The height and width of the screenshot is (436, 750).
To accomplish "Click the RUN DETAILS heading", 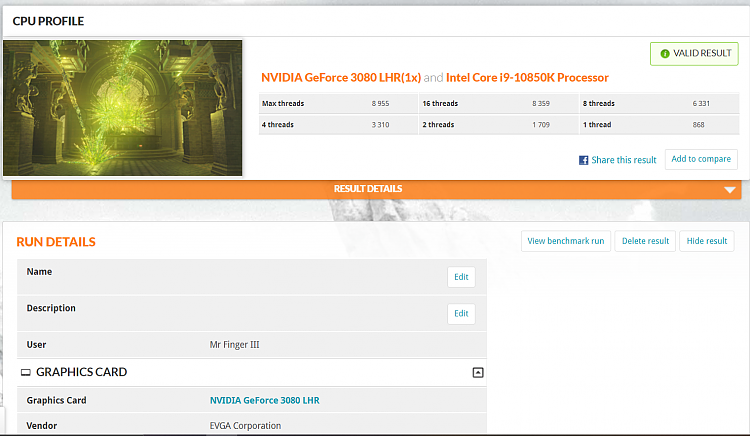I will click(x=56, y=242).
